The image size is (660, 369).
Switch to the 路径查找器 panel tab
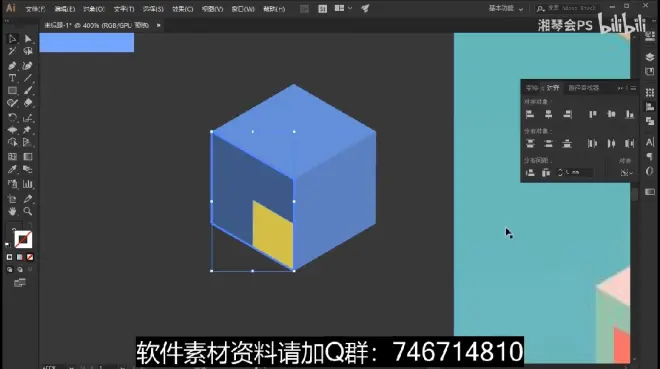[583, 88]
